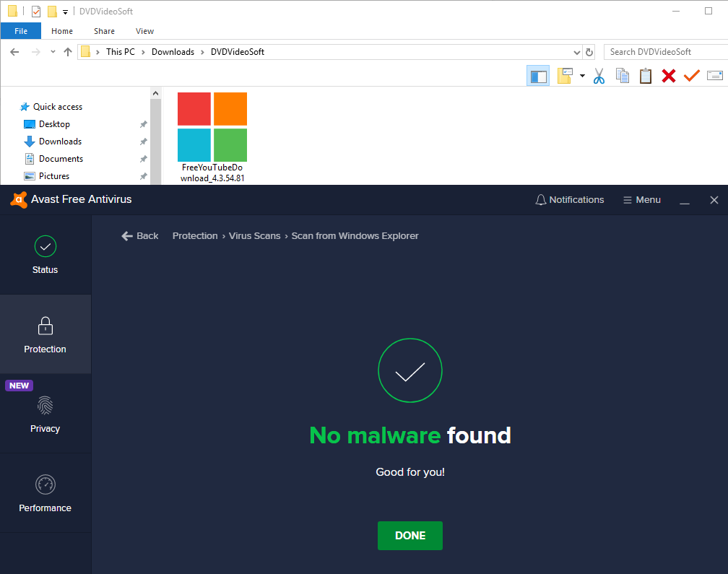Click pin icon next to Downloads

(x=144, y=142)
